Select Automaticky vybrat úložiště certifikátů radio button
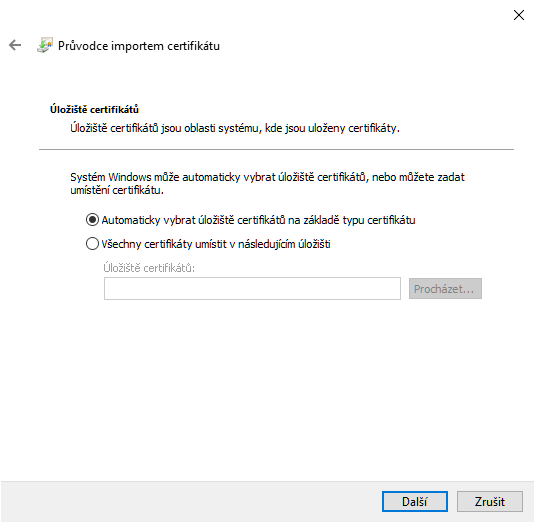 [92, 220]
